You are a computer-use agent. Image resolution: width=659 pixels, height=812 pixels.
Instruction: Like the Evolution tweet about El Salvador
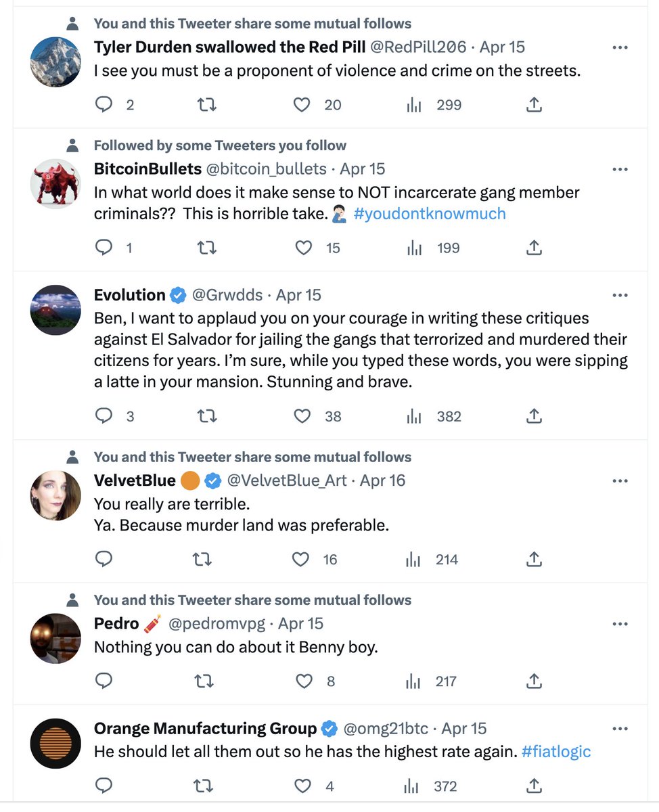click(302, 416)
